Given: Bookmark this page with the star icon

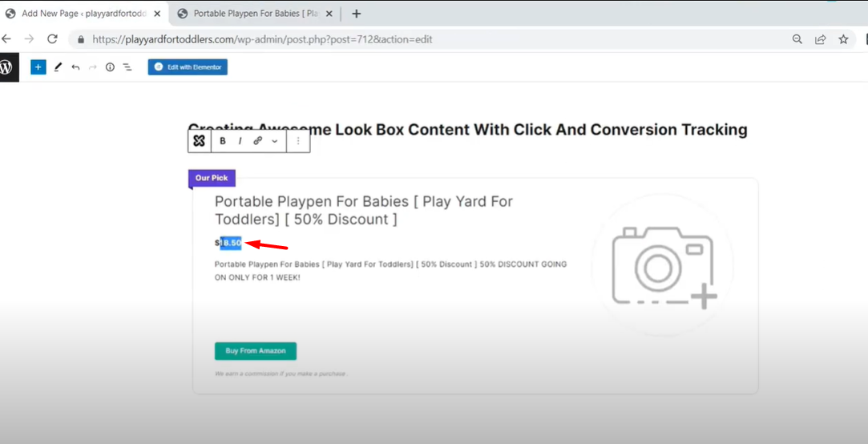Looking at the screenshot, I should (x=844, y=39).
